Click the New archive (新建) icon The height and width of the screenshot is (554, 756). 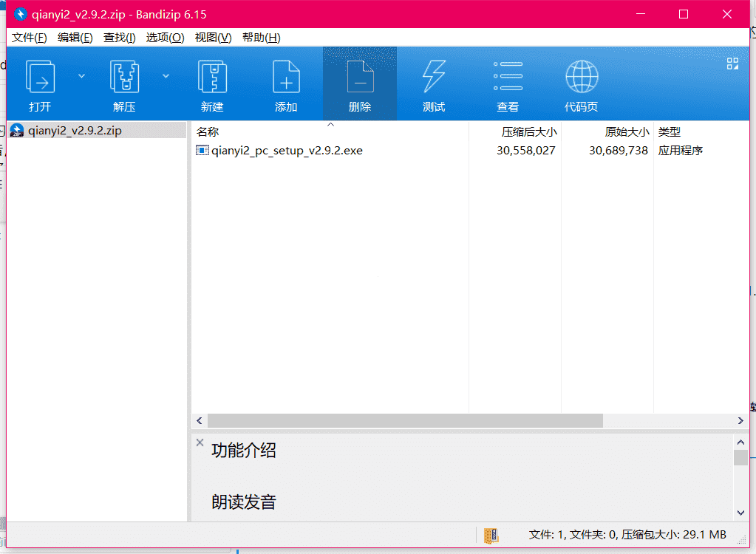click(x=212, y=77)
